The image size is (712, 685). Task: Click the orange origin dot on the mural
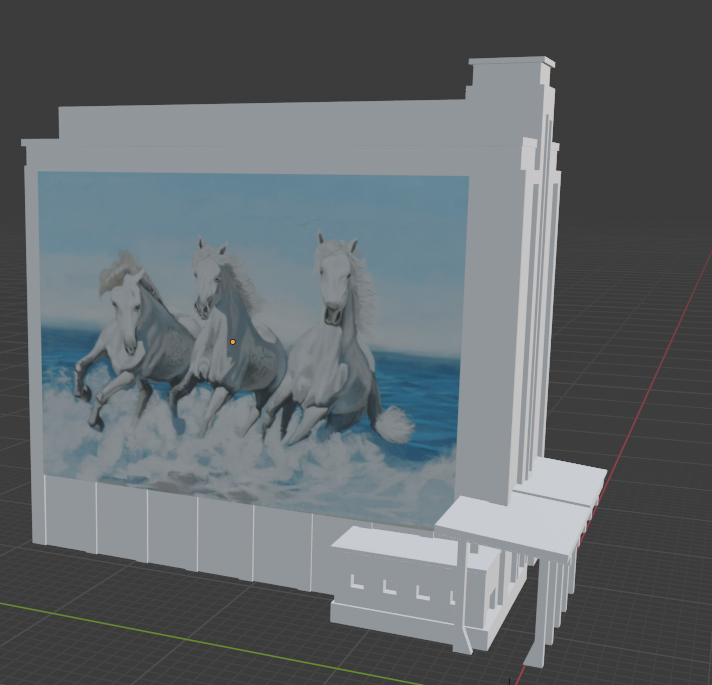(x=233, y=342)
